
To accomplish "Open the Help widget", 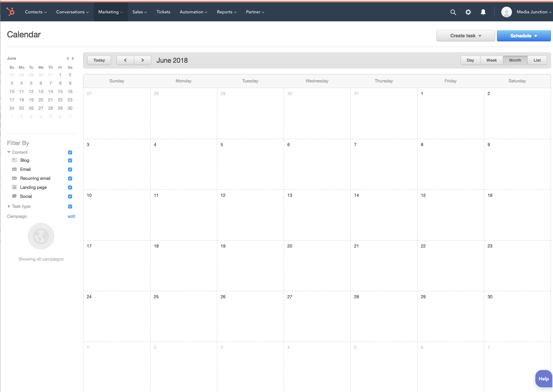I will click(x=544, y=379).
